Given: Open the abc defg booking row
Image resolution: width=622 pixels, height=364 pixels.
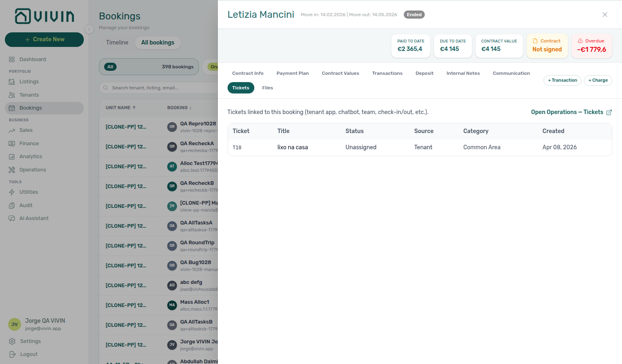Looking at the screenshot, I should pos(158,286).
